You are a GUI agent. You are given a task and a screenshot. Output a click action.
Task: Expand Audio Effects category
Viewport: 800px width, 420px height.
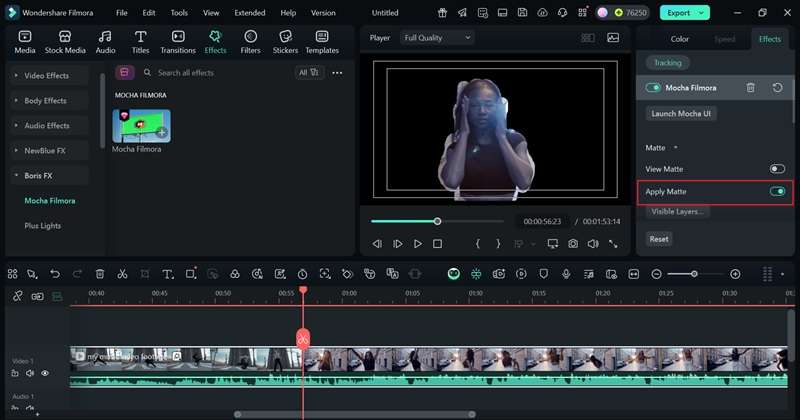(47, 126)
